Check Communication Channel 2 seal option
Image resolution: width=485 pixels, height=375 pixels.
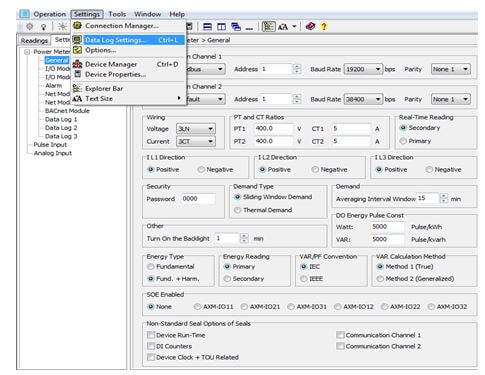(x=340, y=346)
